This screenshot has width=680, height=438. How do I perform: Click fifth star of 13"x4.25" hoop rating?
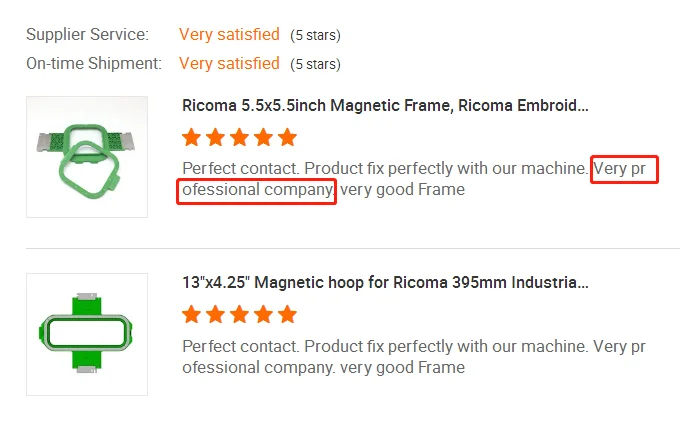288,315
